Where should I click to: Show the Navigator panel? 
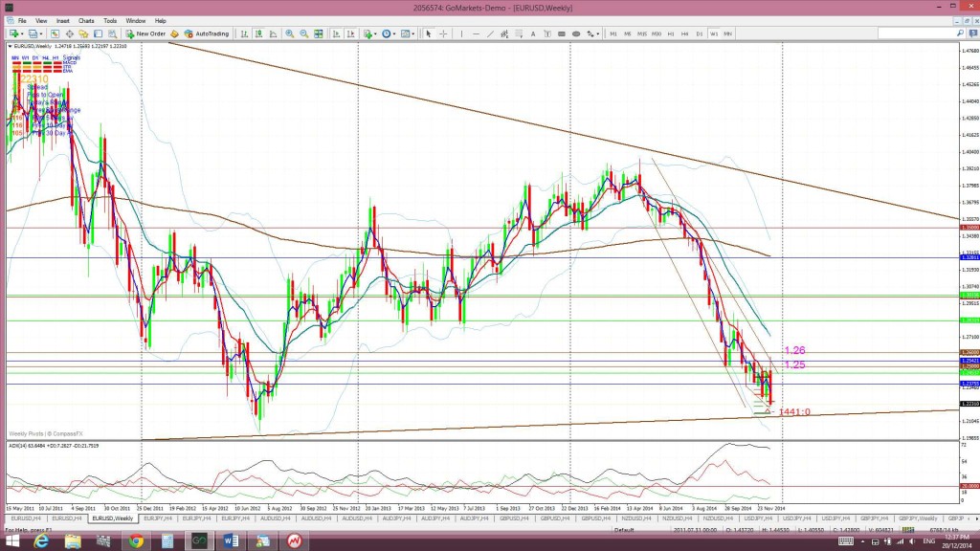coord(84,33)
